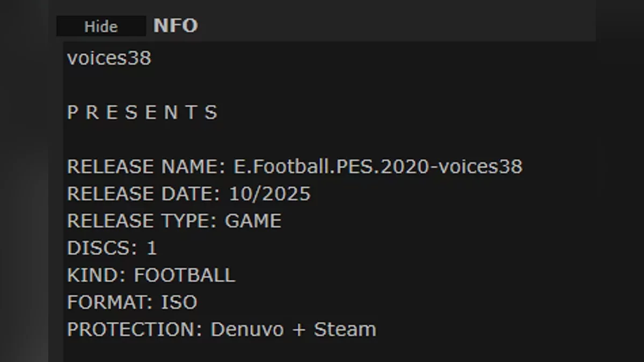Image resolution: width=644 pixels, height=362 pixels.
Task: Click the GAME release type value
Action: tap(253, 221)
